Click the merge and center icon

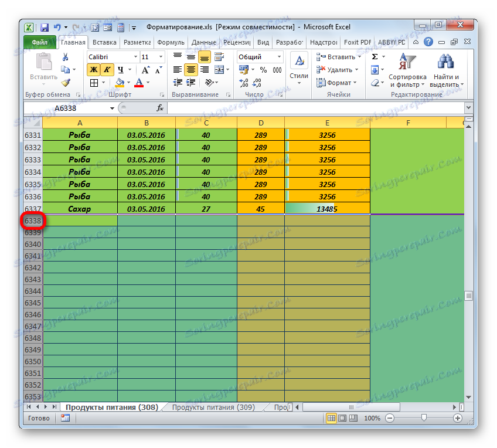tap(219, 69)
